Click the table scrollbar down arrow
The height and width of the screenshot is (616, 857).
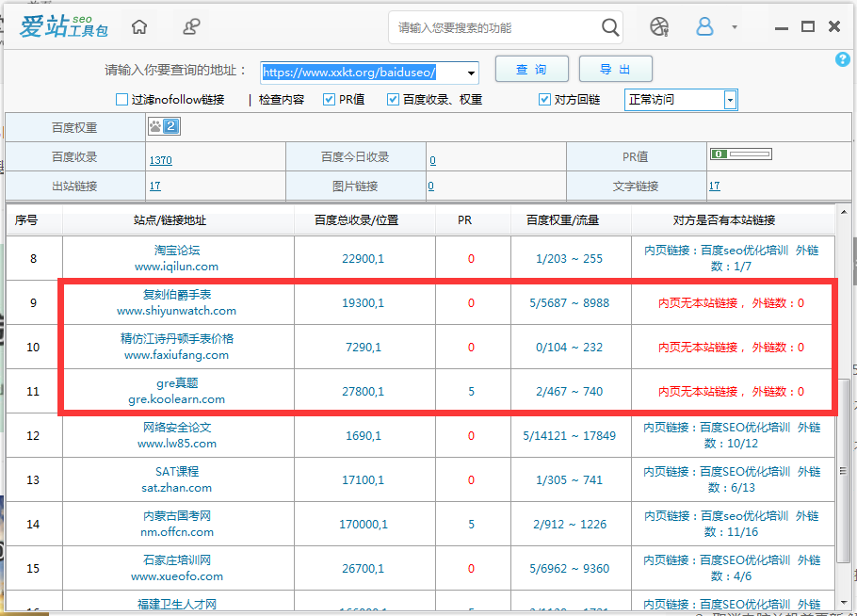point(843,602)
